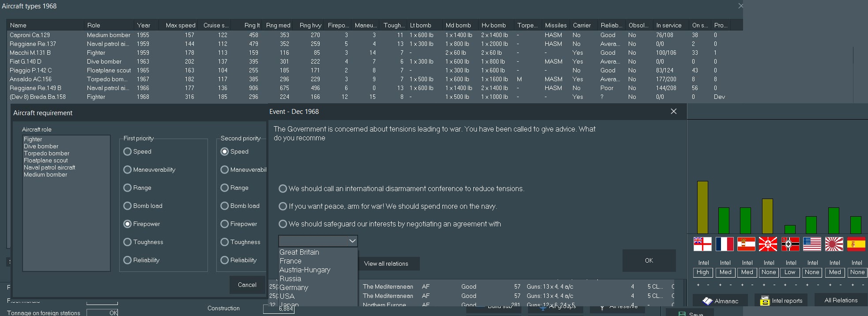The height and width of the screenshot is (316, 868).
Task: Close the Event Dec 1968 dialog
Action: pos(674,111)
